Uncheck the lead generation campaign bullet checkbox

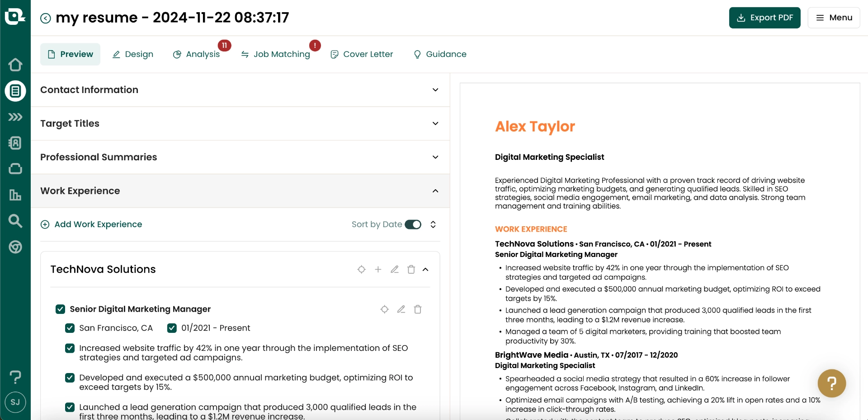click(70, 407)
